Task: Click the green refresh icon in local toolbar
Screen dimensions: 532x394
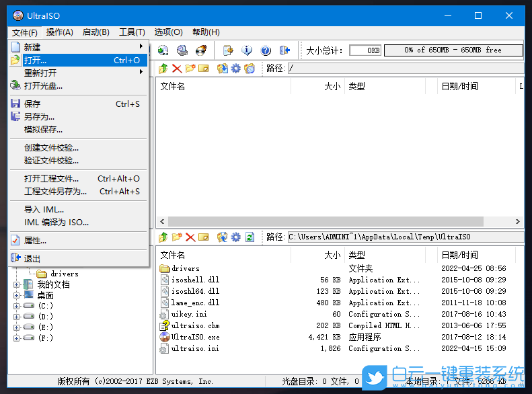Action: (x=250, y=237)
